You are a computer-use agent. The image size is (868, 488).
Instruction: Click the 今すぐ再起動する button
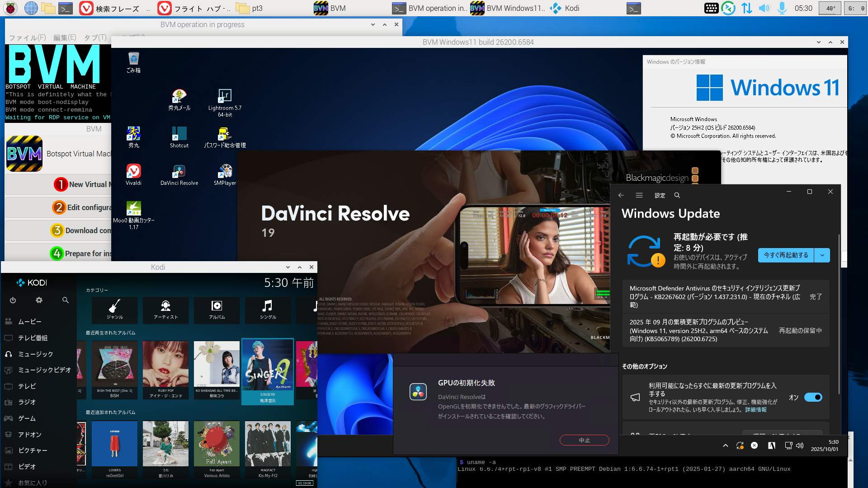[x=786, y=255]
